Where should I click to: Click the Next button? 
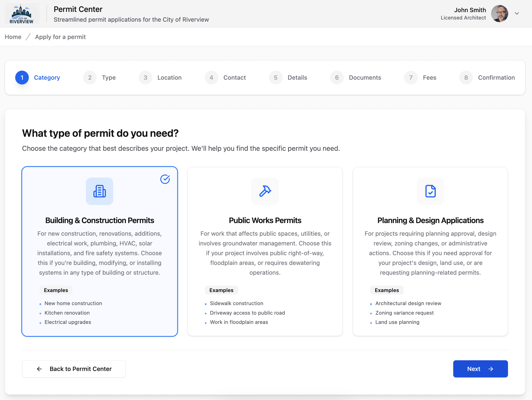click(480, 369)
